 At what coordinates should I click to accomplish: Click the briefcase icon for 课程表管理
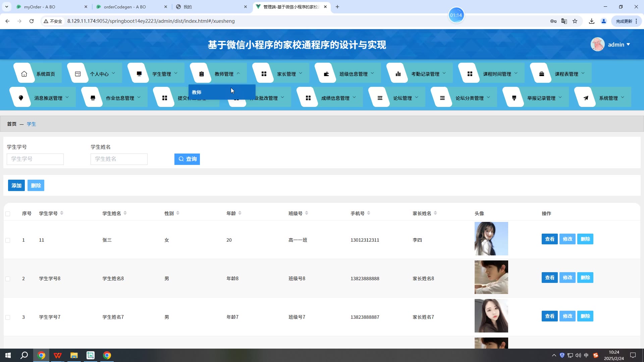[x=542, y=74]
